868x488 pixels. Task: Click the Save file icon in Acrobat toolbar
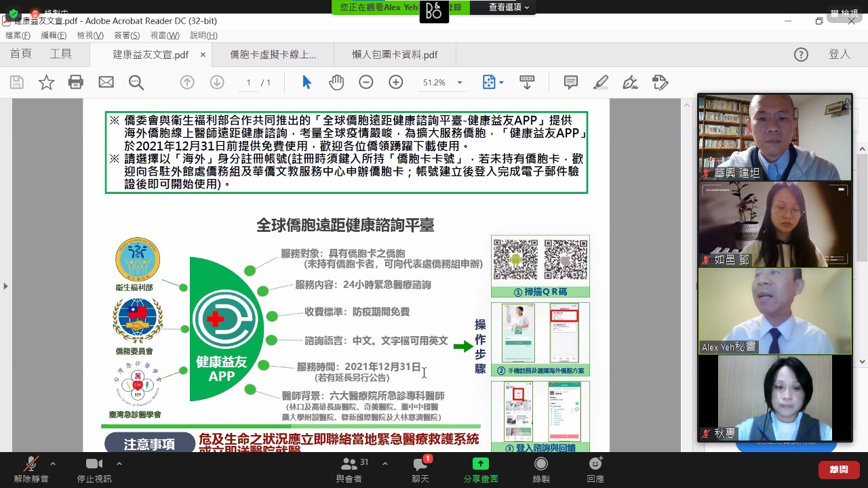tap(17, 83)
